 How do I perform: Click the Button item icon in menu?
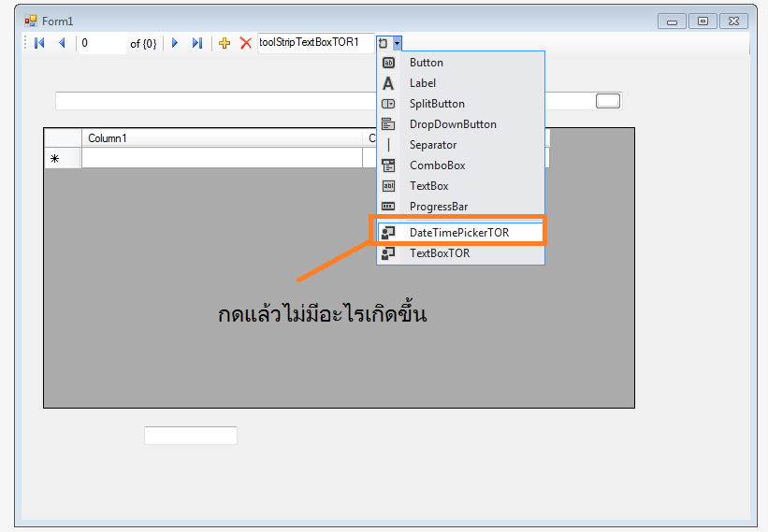(x=388, y=63)
